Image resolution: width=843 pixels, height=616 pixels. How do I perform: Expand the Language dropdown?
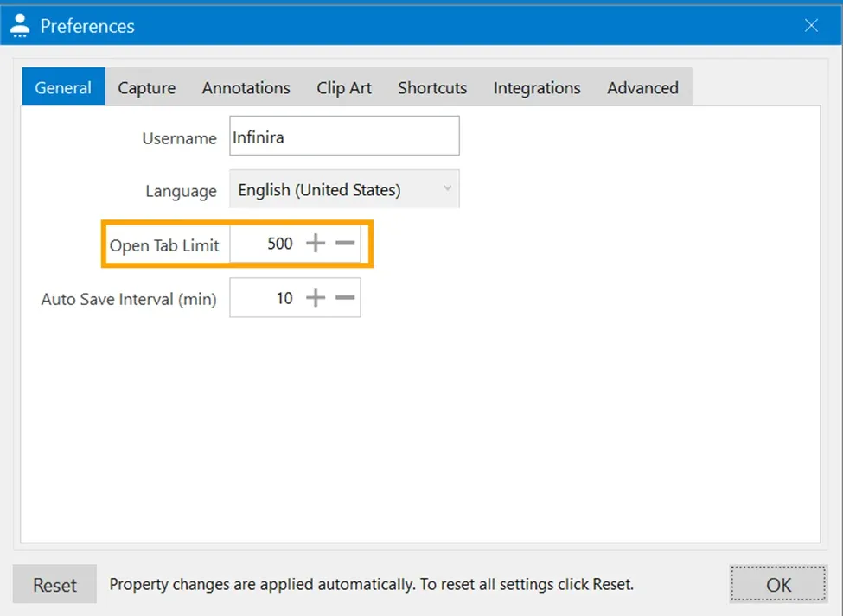pos(344,189)
